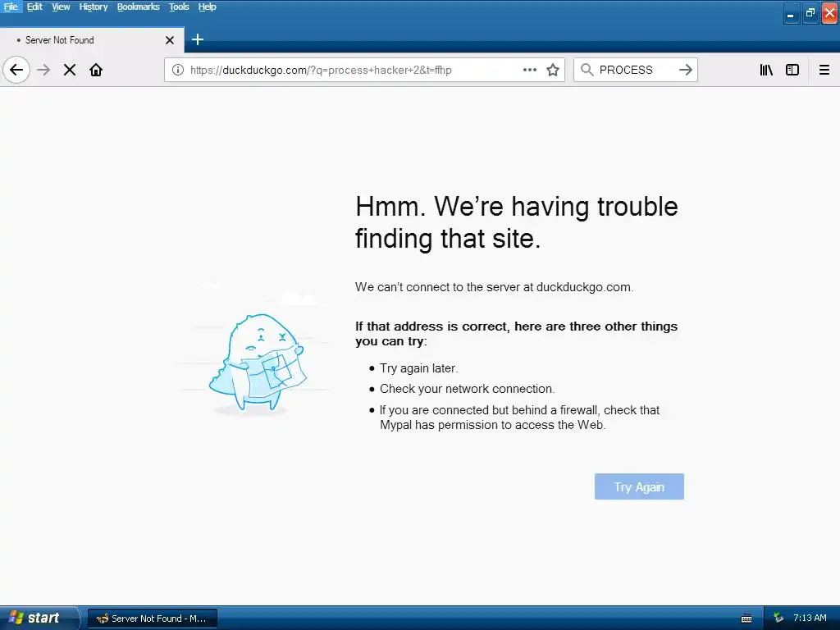Screen dimensions: 840x630
Task: Click 'Check your network connection.' text
Action: click(x=467, y=389)
